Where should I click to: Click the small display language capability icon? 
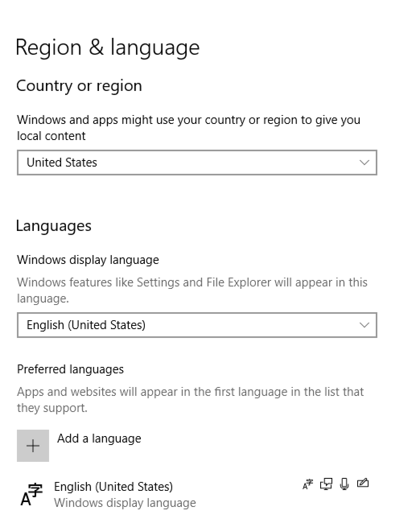pos(308,484)
